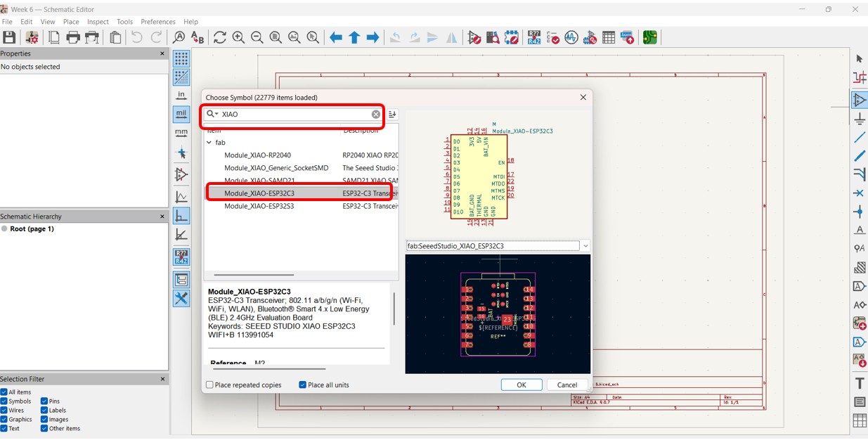Open the File menu
The width and height of the screenshot is (868, 445).
tap(7, 22)
